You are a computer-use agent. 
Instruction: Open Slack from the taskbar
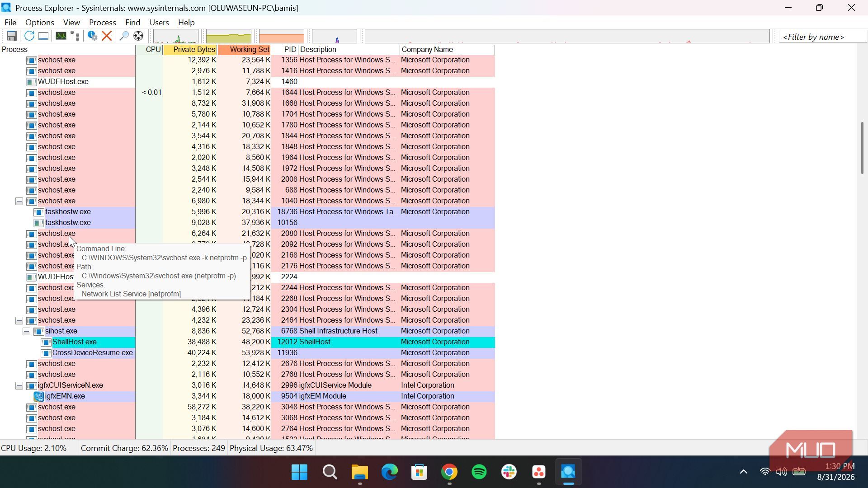[x=509, y=472]
